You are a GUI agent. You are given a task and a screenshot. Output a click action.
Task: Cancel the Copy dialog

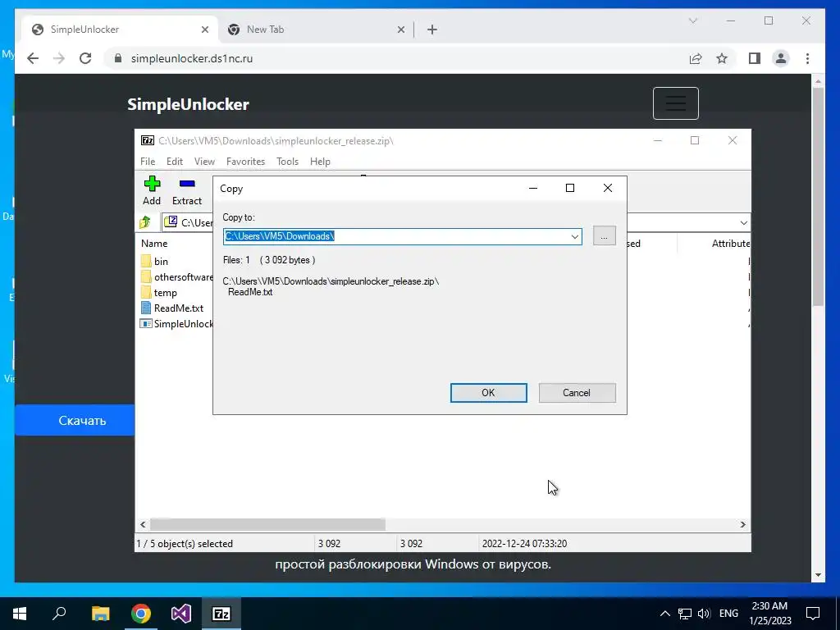[x=577, y=393]
